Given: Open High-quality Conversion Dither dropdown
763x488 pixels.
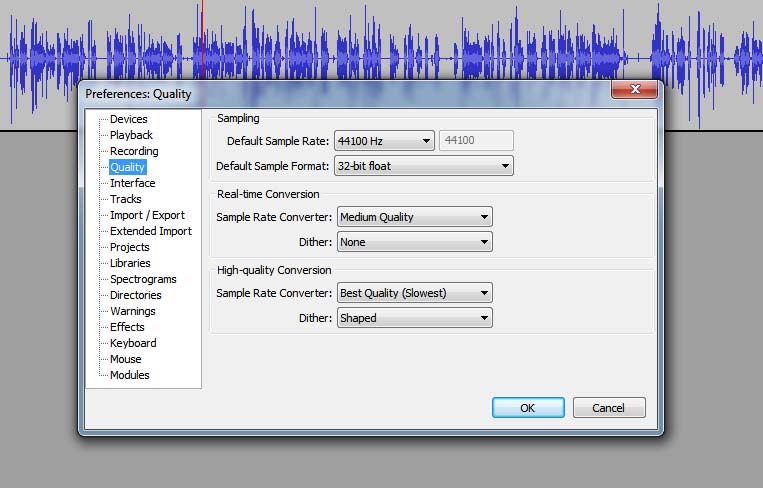Looking at the screenshot, I should pyautogui.click(x=415, y=318).
